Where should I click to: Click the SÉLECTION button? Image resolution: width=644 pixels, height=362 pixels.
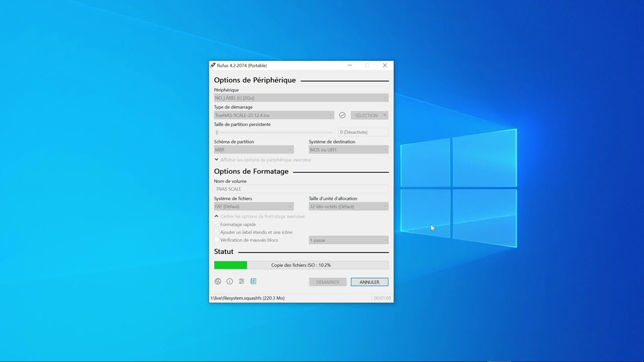[366, 115]
